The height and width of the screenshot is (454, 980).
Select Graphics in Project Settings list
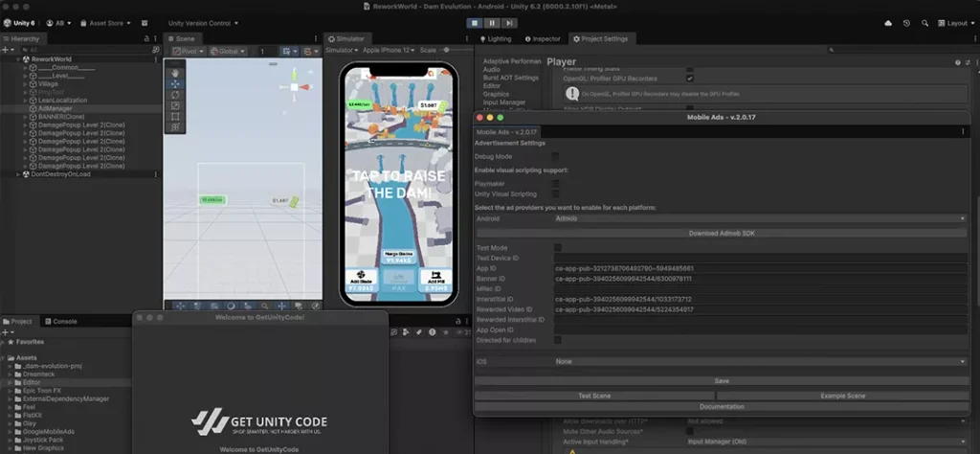click(497, 94)
